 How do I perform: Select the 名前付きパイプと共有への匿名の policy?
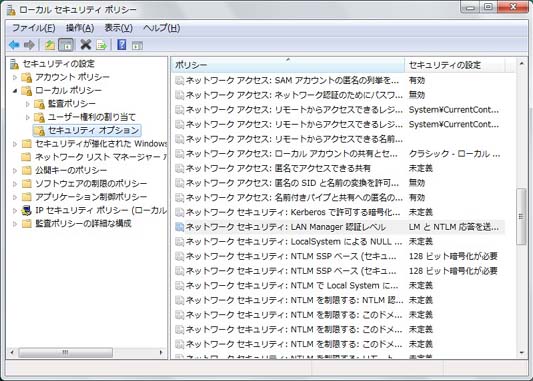coord(338,198)
